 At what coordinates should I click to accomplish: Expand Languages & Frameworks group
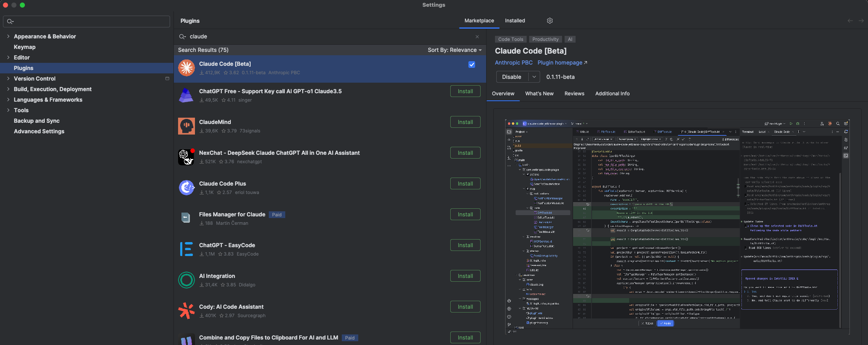click(x=8, y=100)
